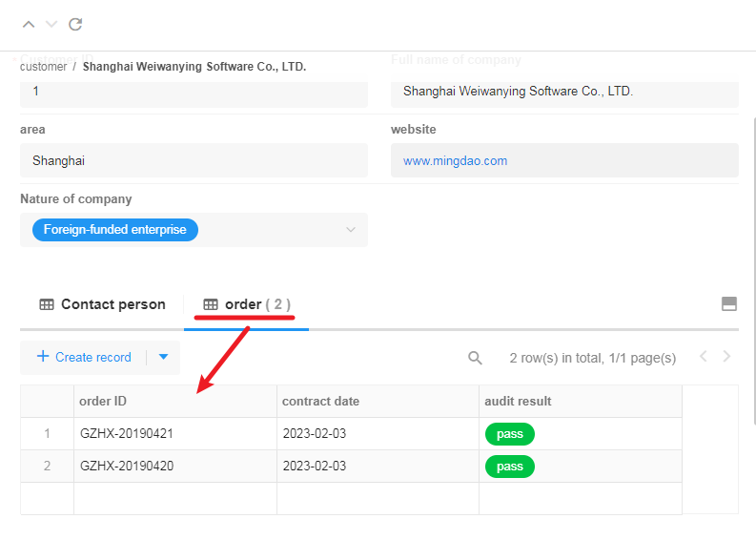Click the plus icon on Create record

tap(43, 357)
